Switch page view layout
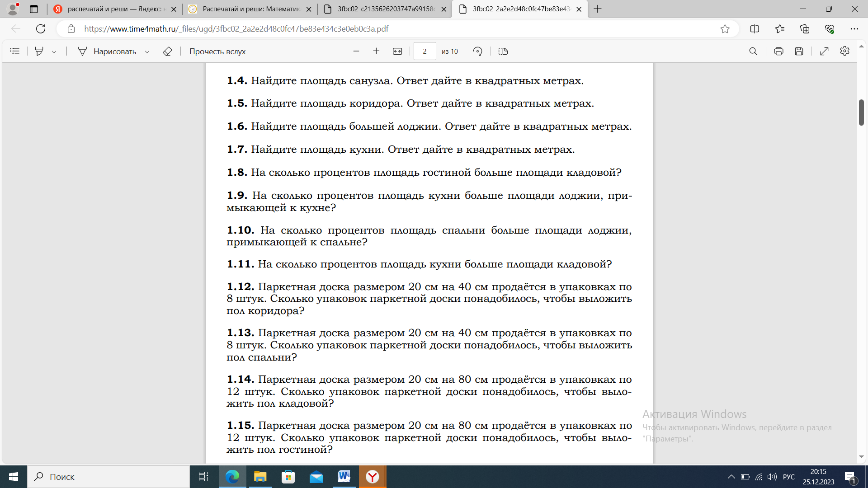 (503, 51)
